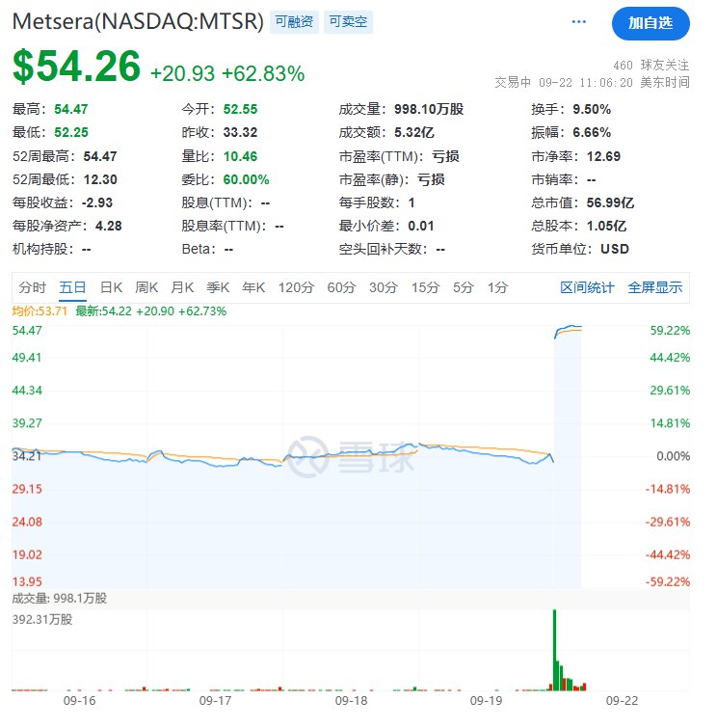
Task: Click the 全屏显示 fullscreen display link
Action: (654, 288)
